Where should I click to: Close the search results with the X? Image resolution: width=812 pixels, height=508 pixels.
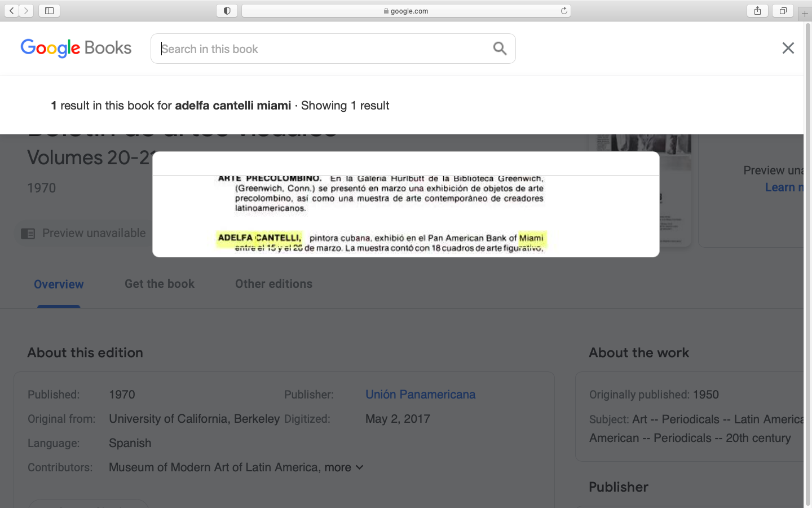(788, 48)
